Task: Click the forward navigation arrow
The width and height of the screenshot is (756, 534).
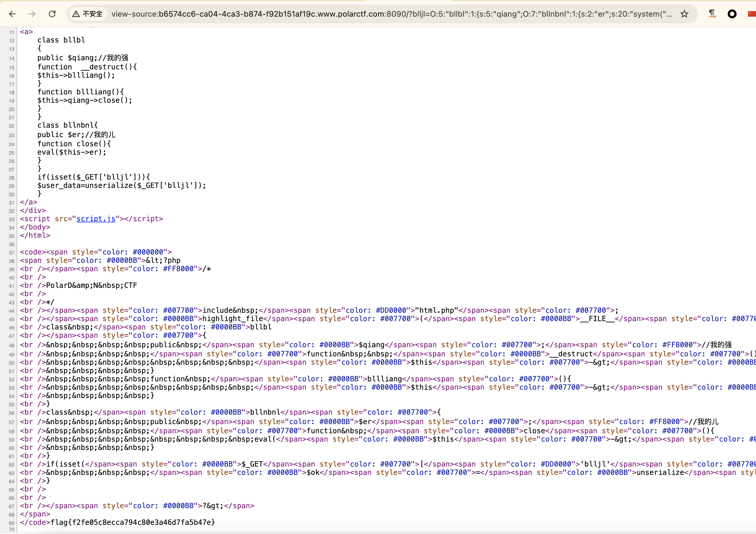Action: click(32, 14)
